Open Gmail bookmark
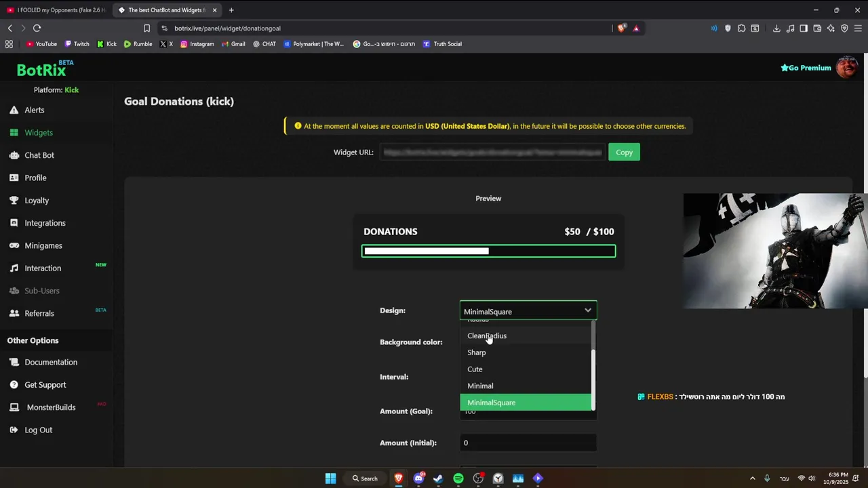Viewport: 868px width, 488px height. tap(233, 44)
